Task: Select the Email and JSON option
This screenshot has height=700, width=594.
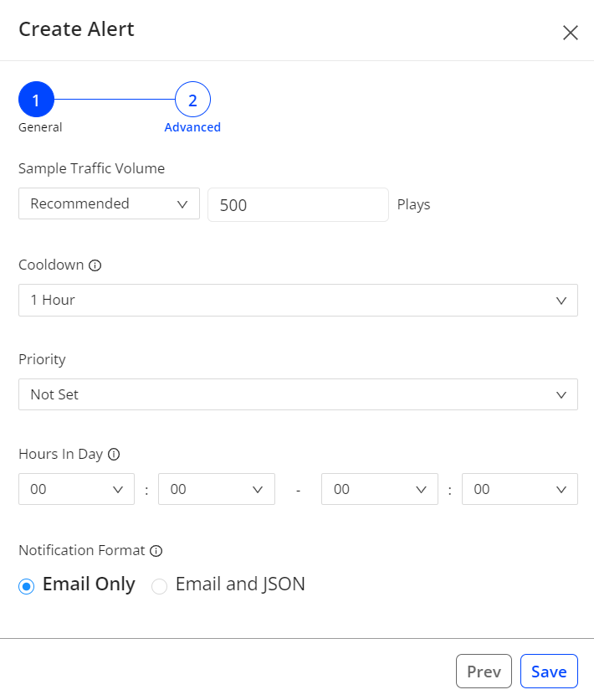Action: tap(159, 586)
